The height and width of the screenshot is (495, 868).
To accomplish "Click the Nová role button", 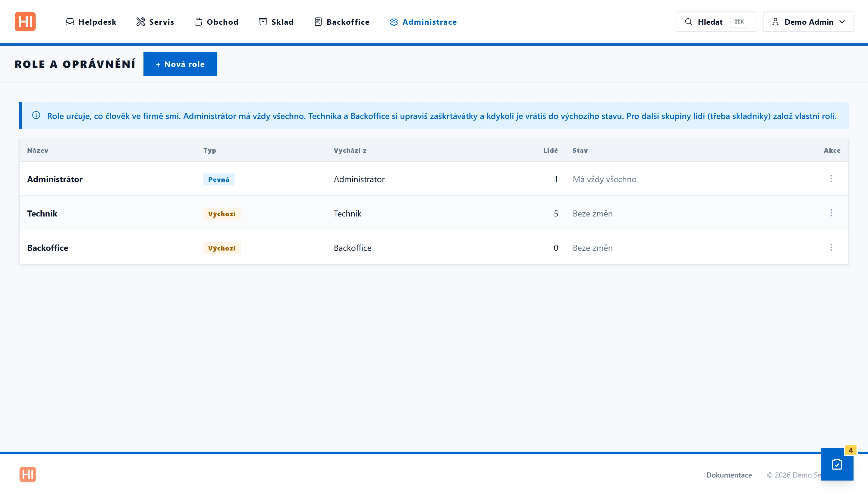I will coord(180,64).
